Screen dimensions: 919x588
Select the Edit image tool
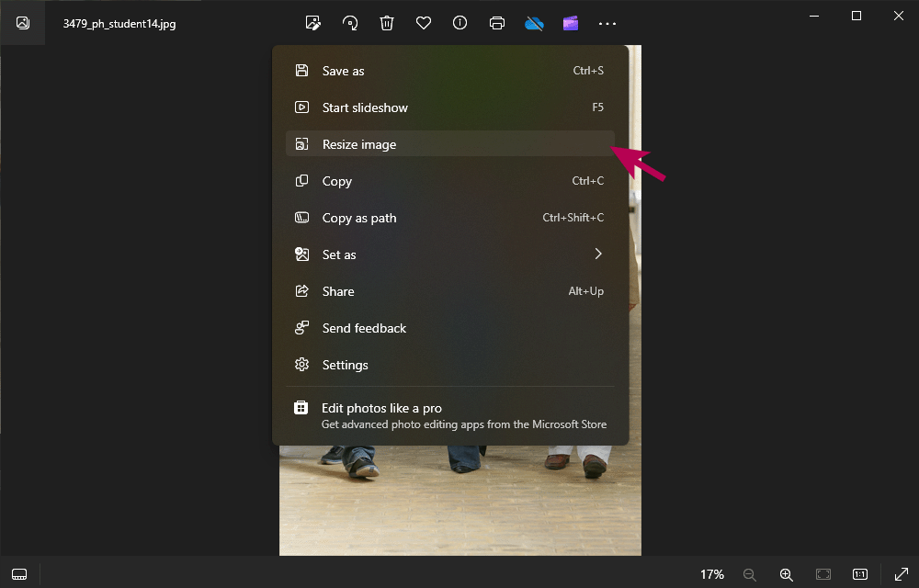tap(313, 23)
